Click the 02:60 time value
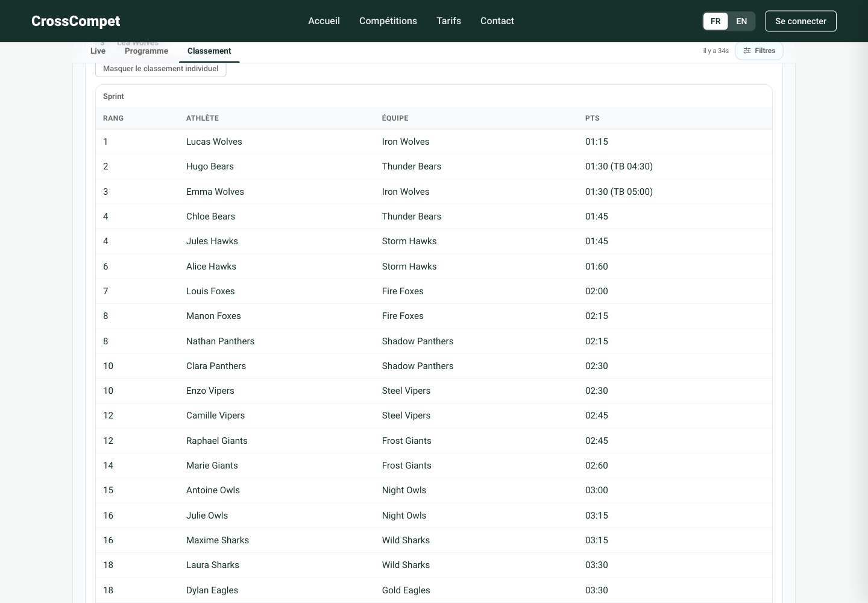 (x=597, y=466)
